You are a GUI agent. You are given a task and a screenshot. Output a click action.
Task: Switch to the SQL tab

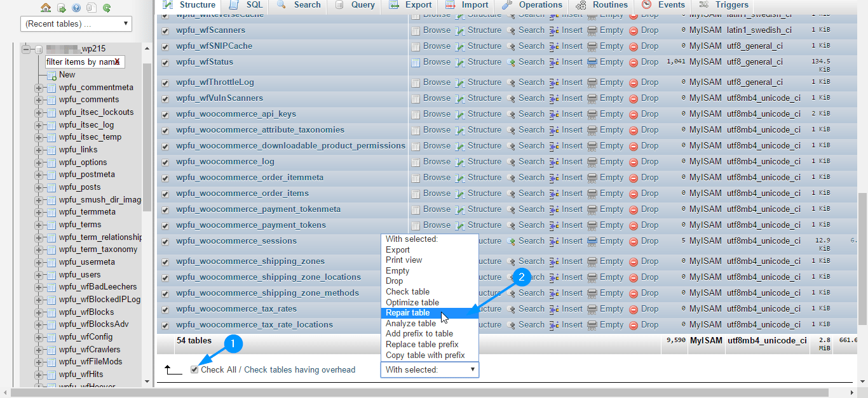246,5
